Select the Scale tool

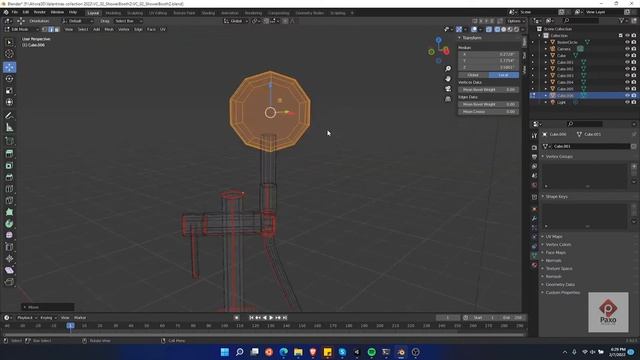(9, 91)
